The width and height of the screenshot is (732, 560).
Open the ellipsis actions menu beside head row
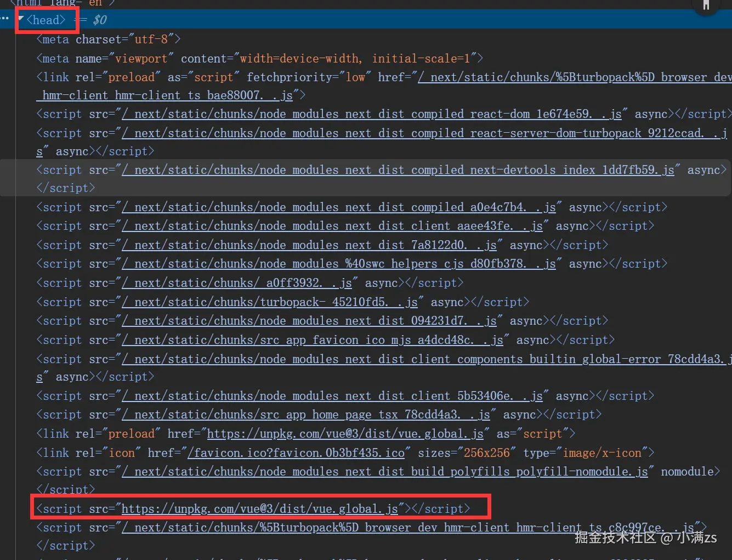(x=5, y=19)
